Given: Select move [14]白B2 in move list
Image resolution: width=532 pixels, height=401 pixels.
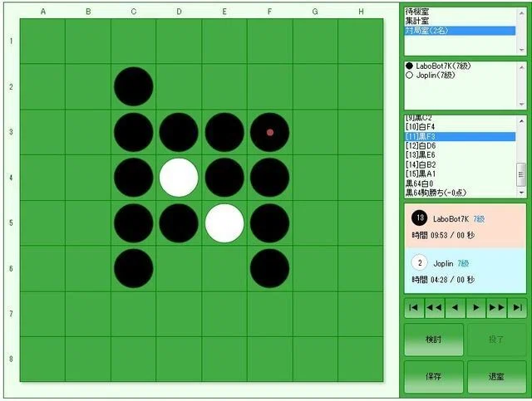Looking at the screenshot, I should tap(460, 164).
